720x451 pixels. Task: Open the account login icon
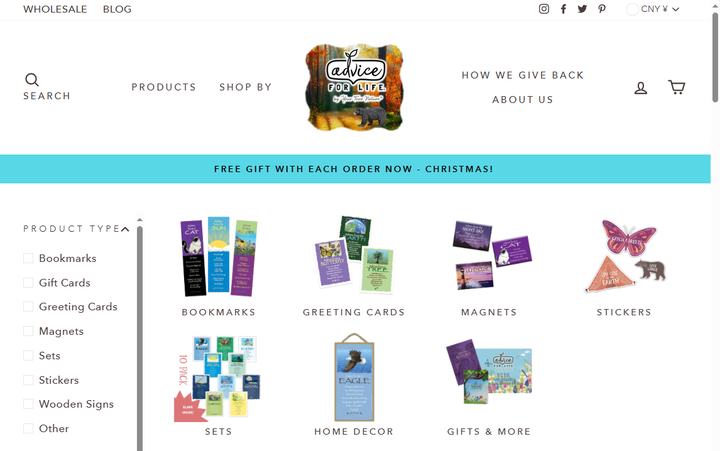641,88
